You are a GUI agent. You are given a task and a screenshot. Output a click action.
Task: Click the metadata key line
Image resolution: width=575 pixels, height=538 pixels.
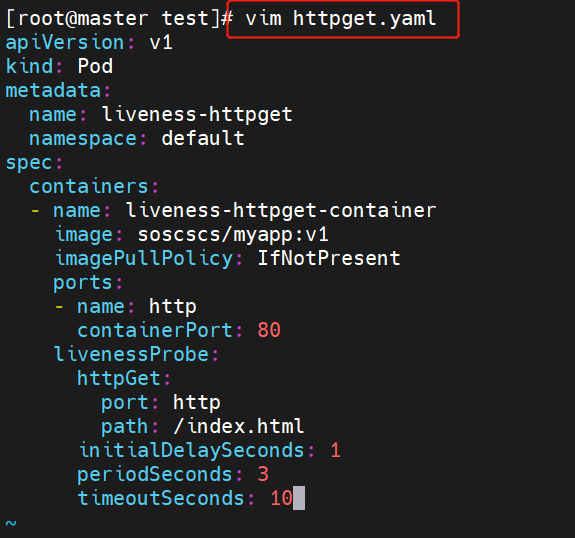click(x=58, y=91)
